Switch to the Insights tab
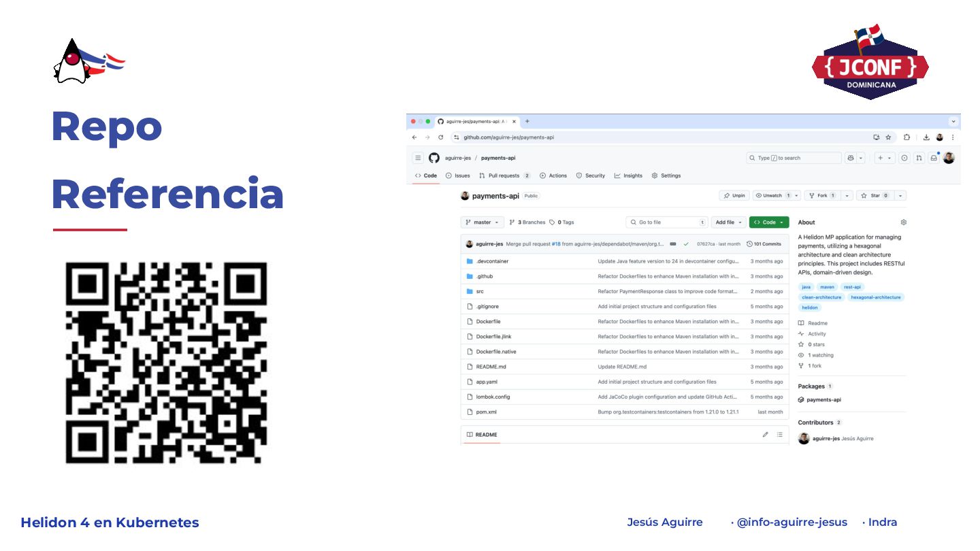 coord(628,176)
